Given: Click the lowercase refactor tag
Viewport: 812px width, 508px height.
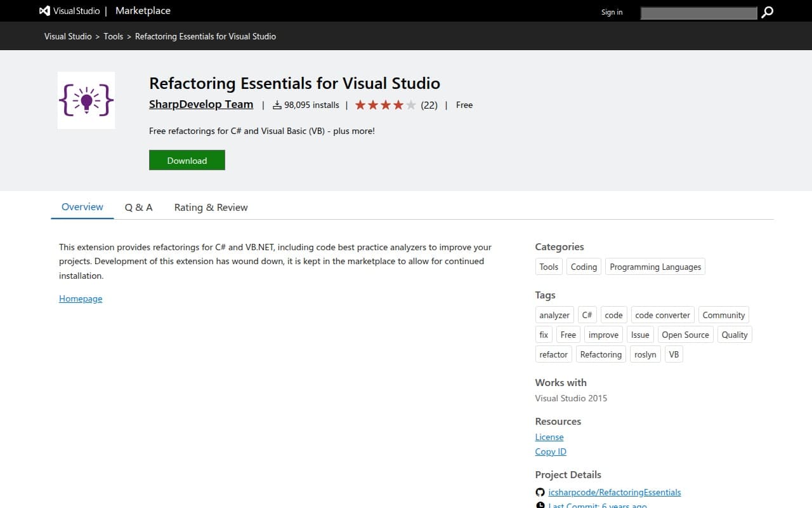Looking at the screenshot, I should pos(554,354).
